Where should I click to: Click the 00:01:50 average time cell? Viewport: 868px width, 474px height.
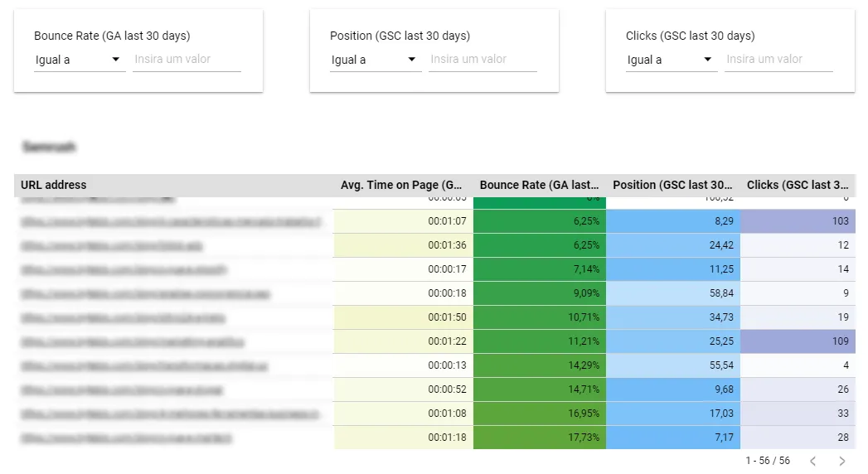[403, 317]
